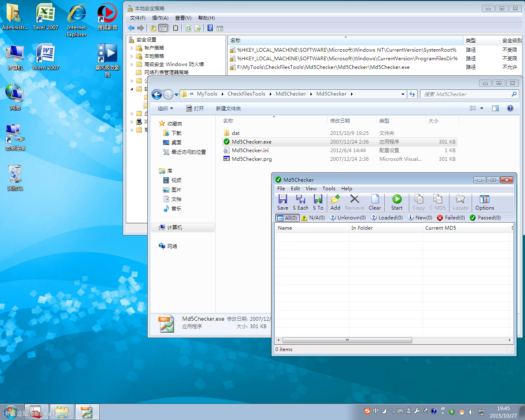
Task: Open the Word 2007 desktop shortcut
Action: coord(46,57)
